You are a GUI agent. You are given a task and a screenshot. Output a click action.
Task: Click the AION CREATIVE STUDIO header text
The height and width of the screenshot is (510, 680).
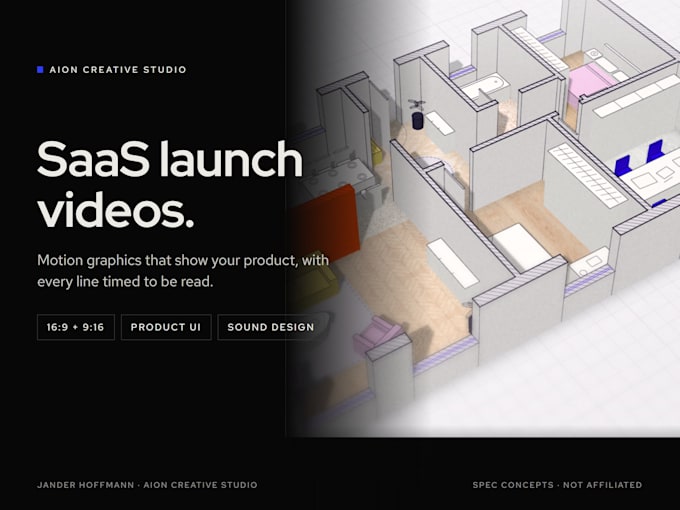point(118,69)
